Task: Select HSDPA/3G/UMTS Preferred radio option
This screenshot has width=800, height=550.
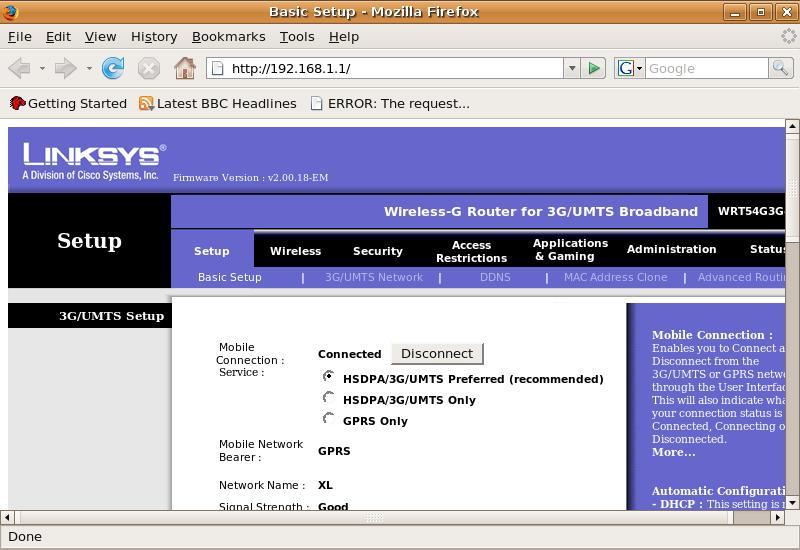Action: point(328,377)
